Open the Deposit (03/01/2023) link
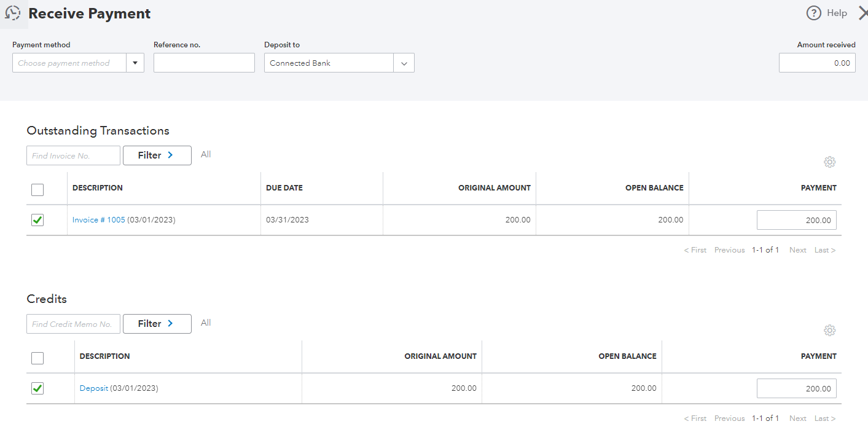 click(94, 388)
